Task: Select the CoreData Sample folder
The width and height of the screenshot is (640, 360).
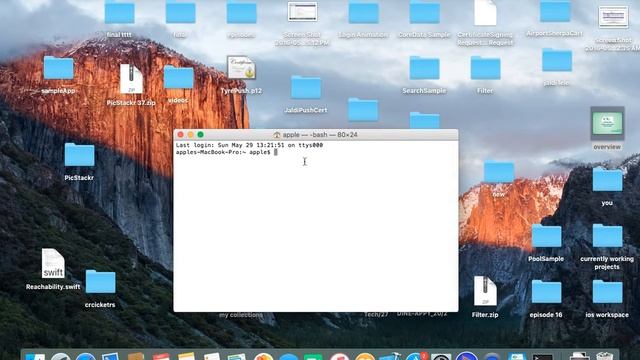Action: click(424, 13)
